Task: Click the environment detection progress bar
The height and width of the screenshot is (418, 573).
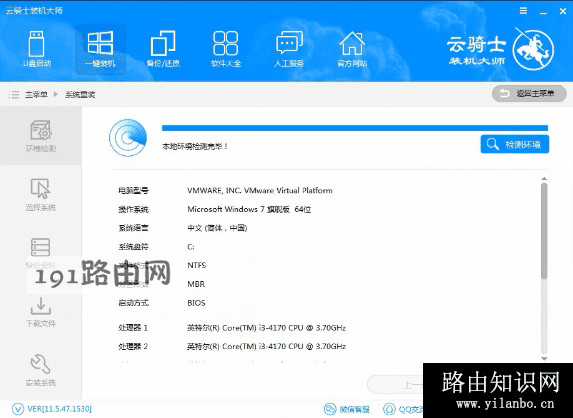Action: (355, 128)
